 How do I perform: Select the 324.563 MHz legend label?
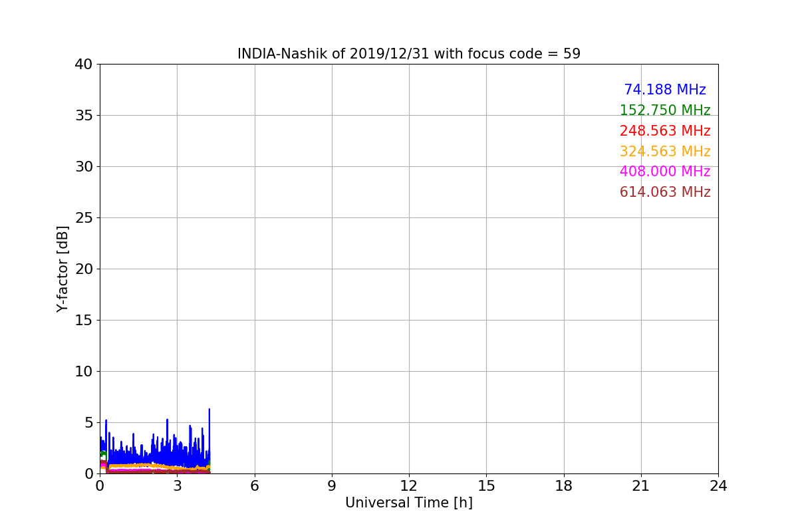click(665, 152)
